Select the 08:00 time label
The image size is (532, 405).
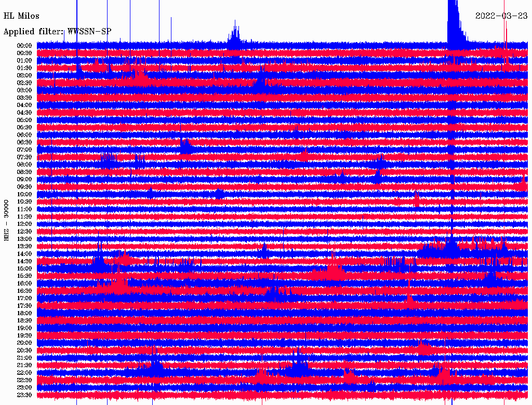[x=24, y=165]
